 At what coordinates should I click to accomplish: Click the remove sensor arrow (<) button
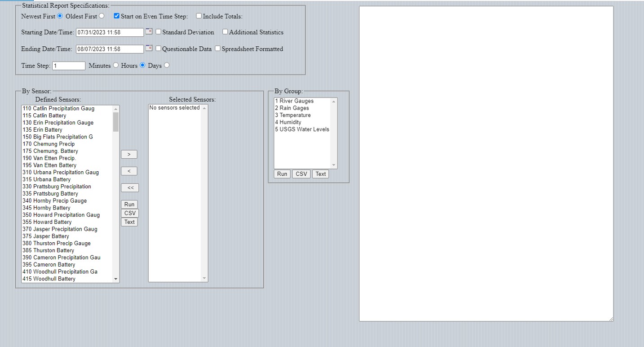tap(129, 171)
